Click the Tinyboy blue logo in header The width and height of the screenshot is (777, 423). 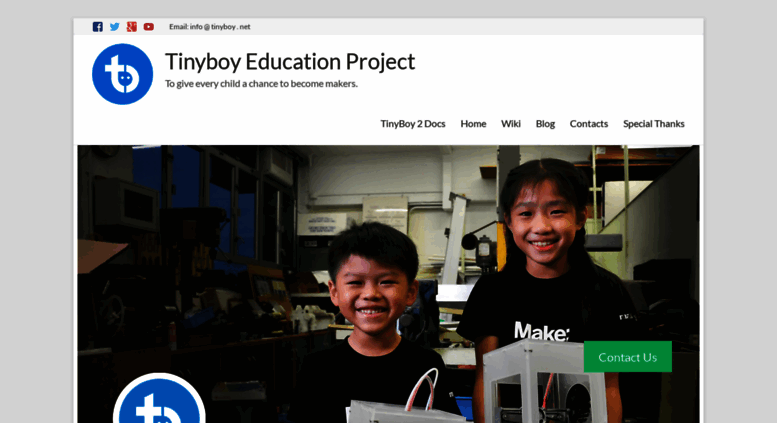pos(122,74)
